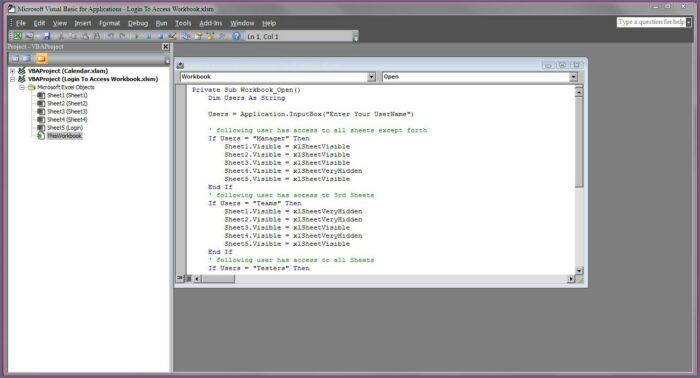700x378 pixels.
Task: Select Sheet2 (Sheet2) in project tree
Action: pyautogui.click(x=67, y=104)
